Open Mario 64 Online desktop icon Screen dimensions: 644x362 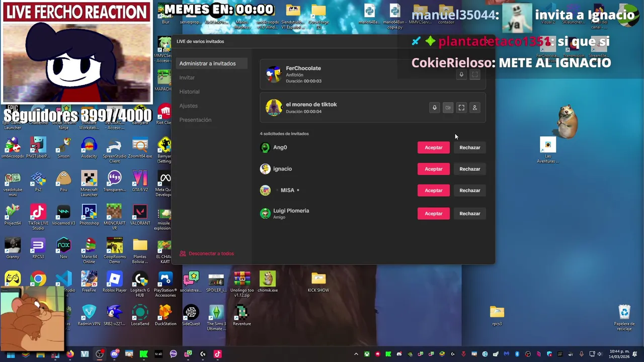pos(89,251)
